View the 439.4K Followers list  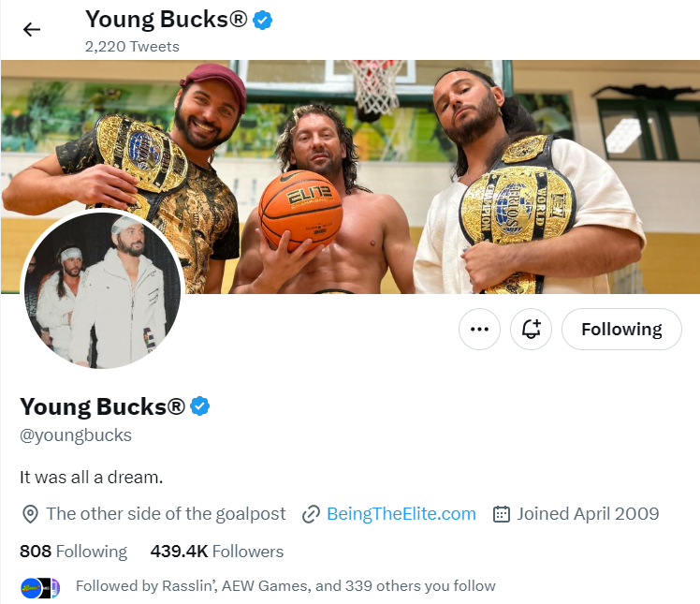[x=216, y=552]
